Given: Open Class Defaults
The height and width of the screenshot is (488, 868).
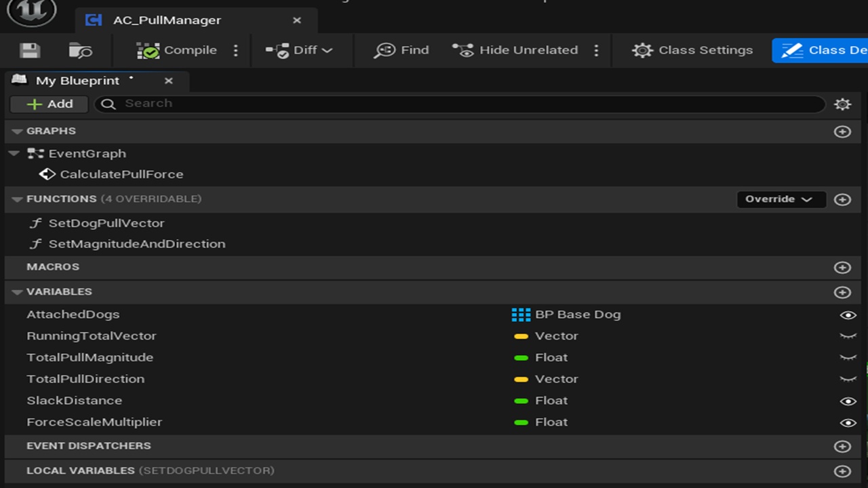Looking at the screenshot, I should (x=820, y=50).
